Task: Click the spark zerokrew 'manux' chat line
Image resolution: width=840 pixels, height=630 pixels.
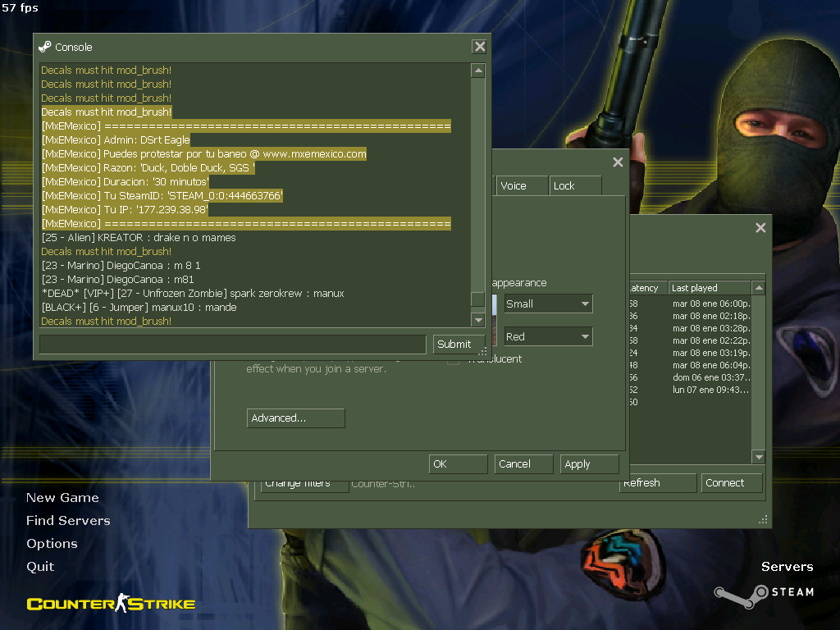Action: (193, 293)
